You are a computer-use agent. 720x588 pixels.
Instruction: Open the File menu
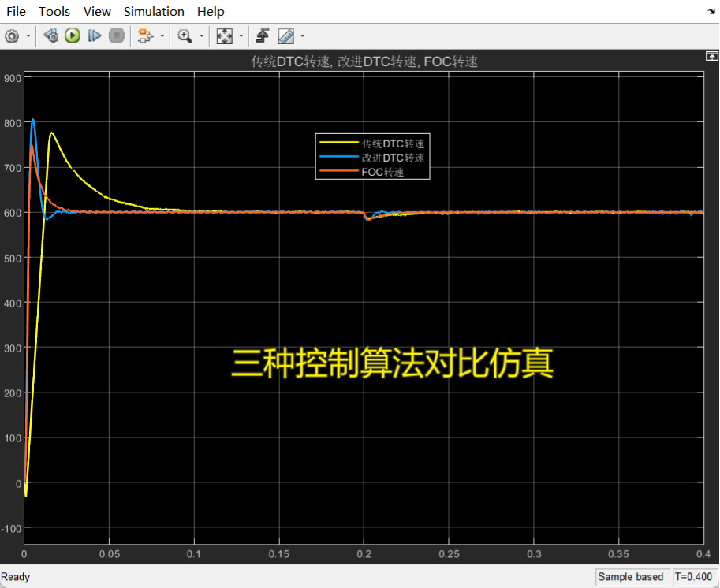[x=16, y=12]
